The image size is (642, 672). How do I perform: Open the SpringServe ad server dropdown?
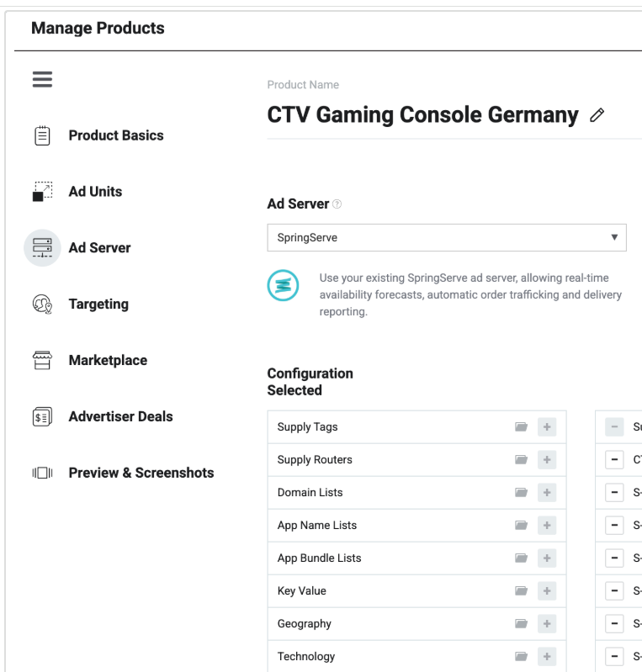tap(446, 238)
